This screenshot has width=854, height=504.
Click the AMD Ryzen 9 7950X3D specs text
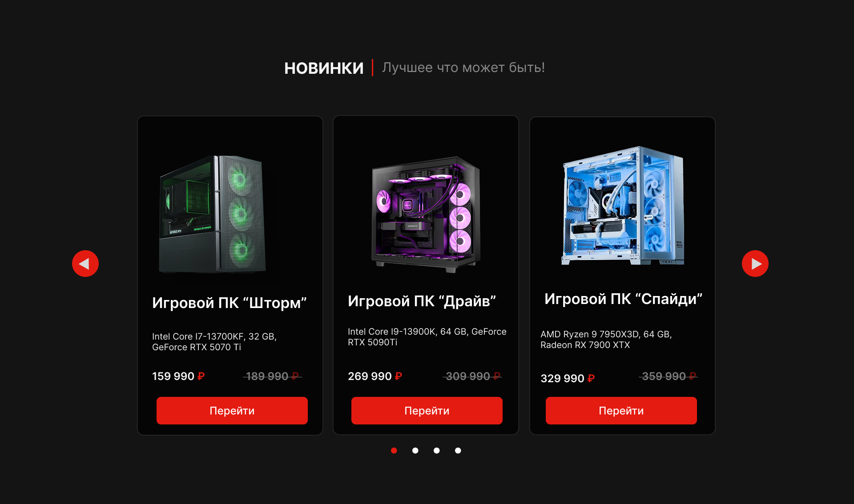[606, 340]
